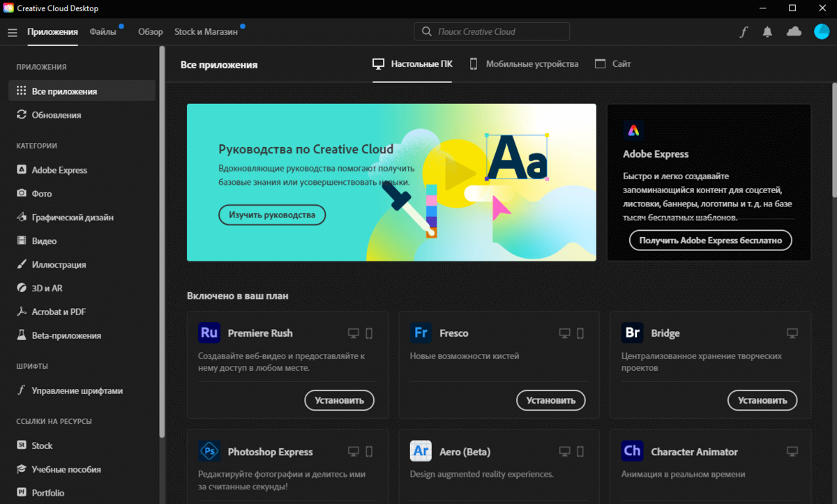Click the search magnifier icon

pyautogui.click(x=426, y=31)
